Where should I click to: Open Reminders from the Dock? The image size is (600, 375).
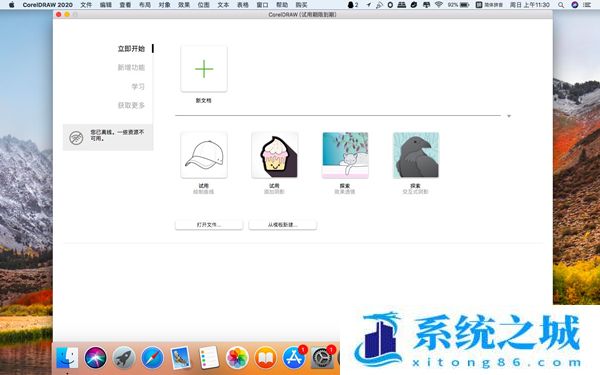point(209,358)
